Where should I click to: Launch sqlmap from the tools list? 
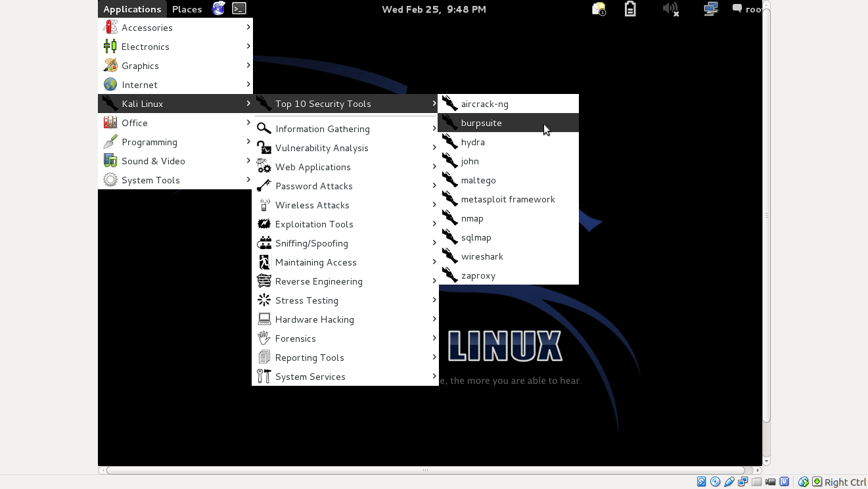(x=509, y=237)
